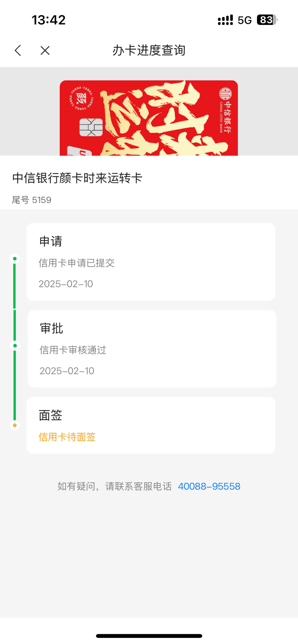Select the green 审批 step marker
Image resolution: width=298 pixels, height=644 pixels.
click(15, 346)
